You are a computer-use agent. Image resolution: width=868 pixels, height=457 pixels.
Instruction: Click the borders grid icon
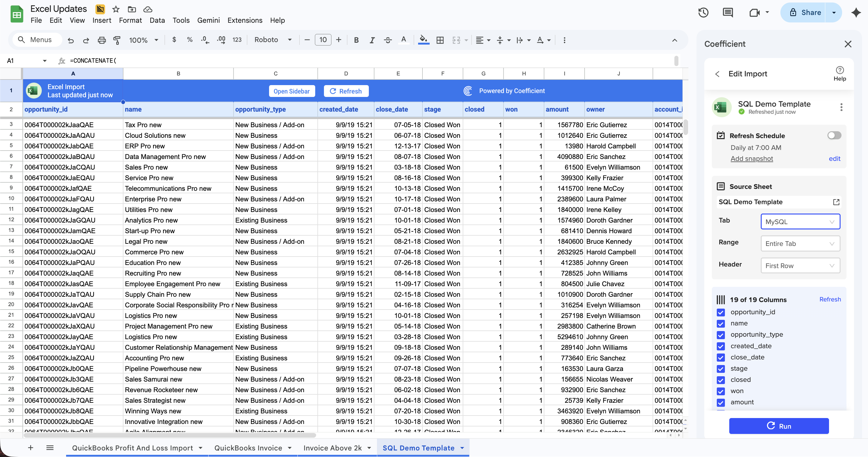pyautogui.click(x=440, y=40)
